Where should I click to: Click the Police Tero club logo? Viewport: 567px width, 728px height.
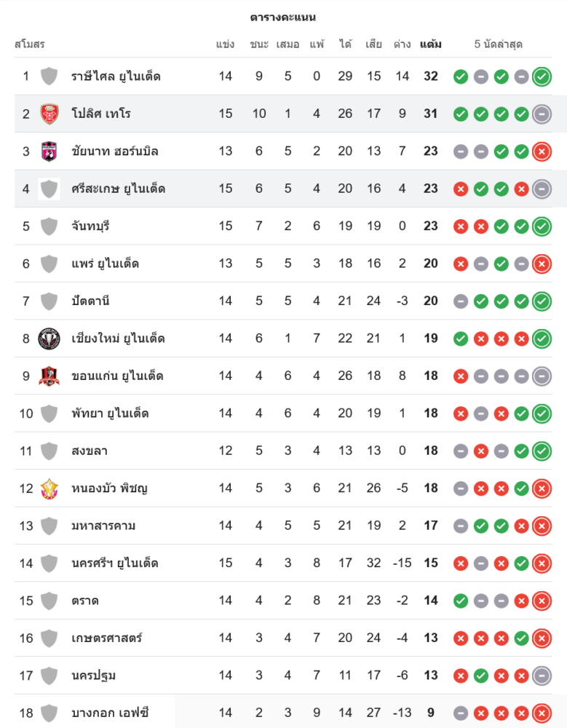[49, 114]
